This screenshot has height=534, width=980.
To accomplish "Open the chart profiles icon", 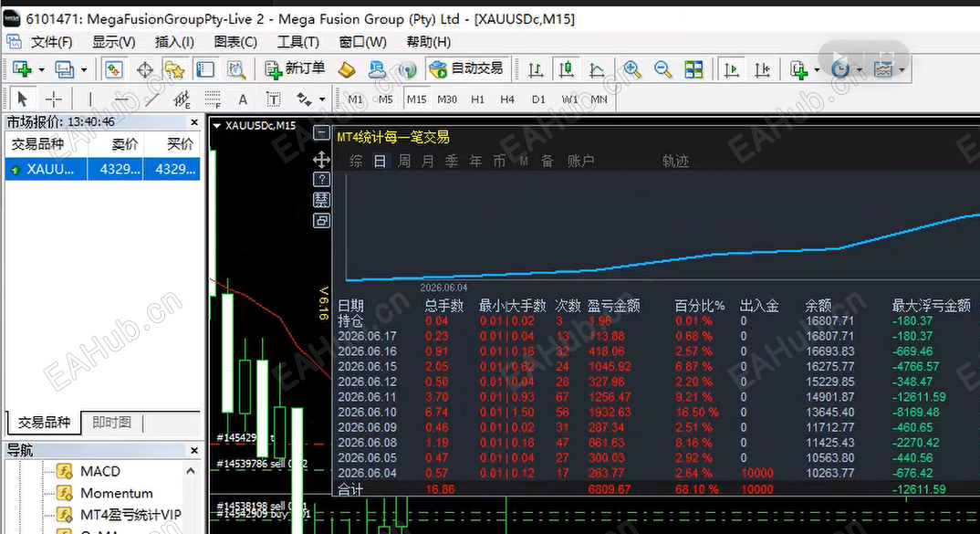I will [x=65, y=69].
